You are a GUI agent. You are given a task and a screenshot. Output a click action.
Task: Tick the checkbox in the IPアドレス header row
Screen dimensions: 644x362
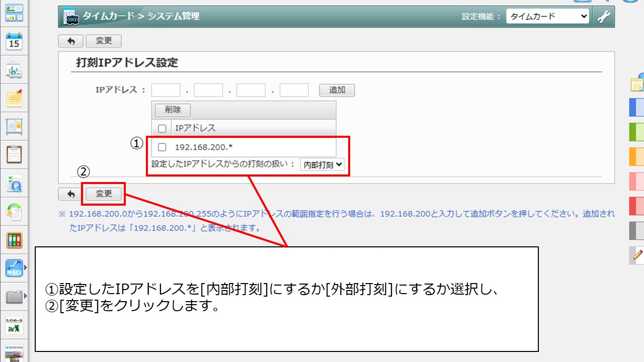point(162,129)
